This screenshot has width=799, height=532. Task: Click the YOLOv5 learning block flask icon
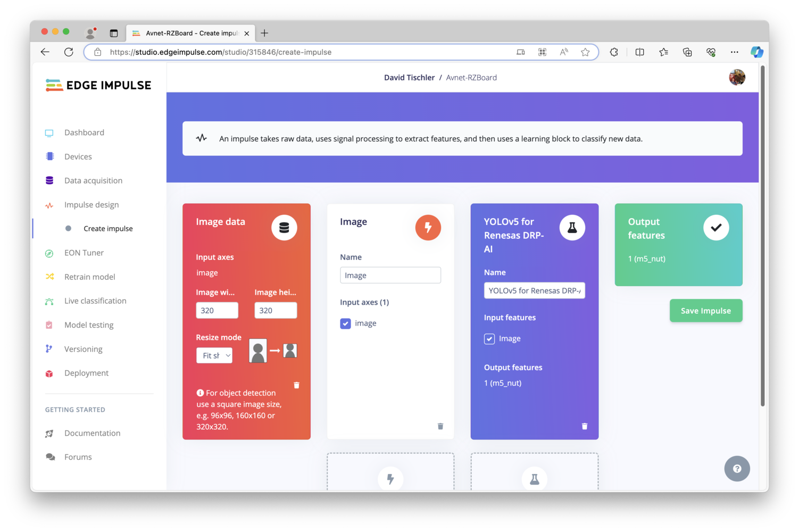[572, 228]
